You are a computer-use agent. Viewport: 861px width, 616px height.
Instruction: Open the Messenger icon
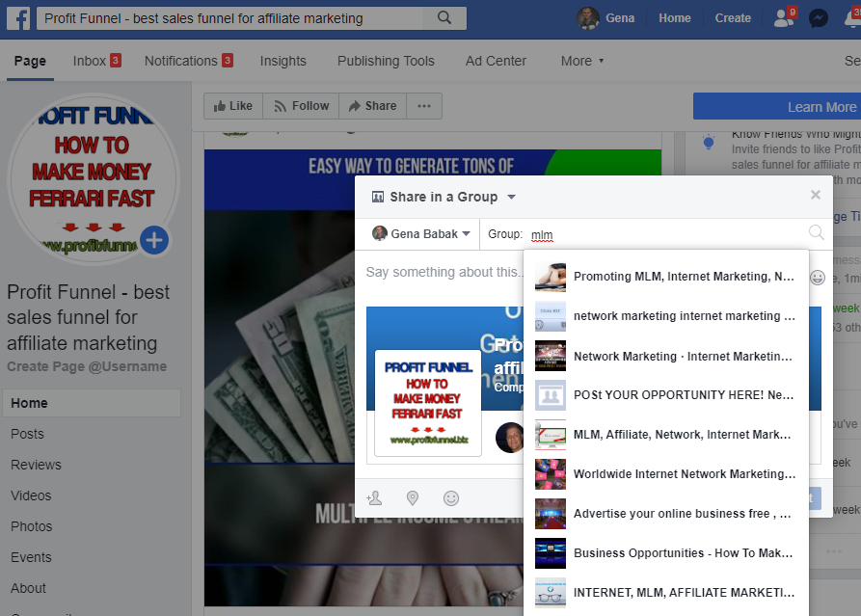(x=819, y=18)
